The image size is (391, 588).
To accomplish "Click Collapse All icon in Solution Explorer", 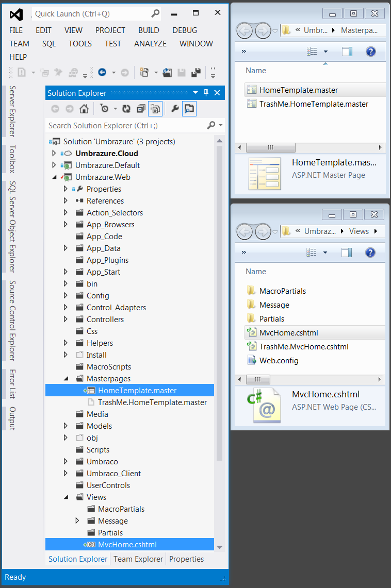I will [x=140, y=109].
